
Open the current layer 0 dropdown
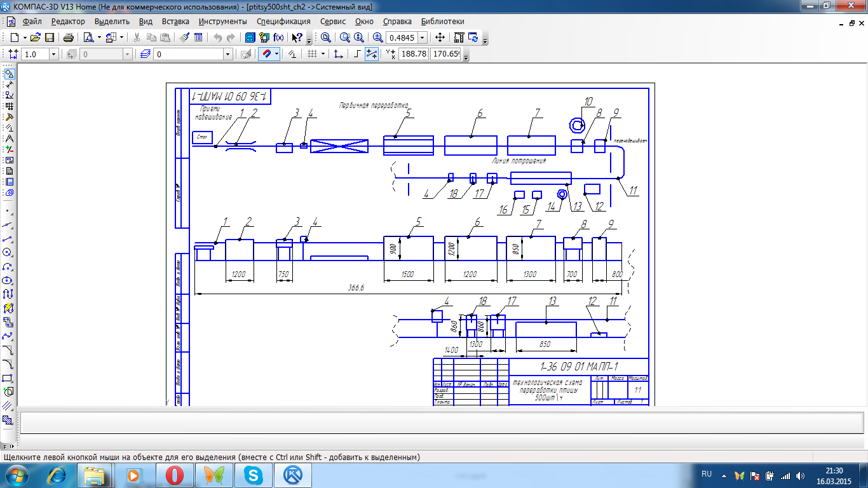pyautogui.click(x=227, y=55)
